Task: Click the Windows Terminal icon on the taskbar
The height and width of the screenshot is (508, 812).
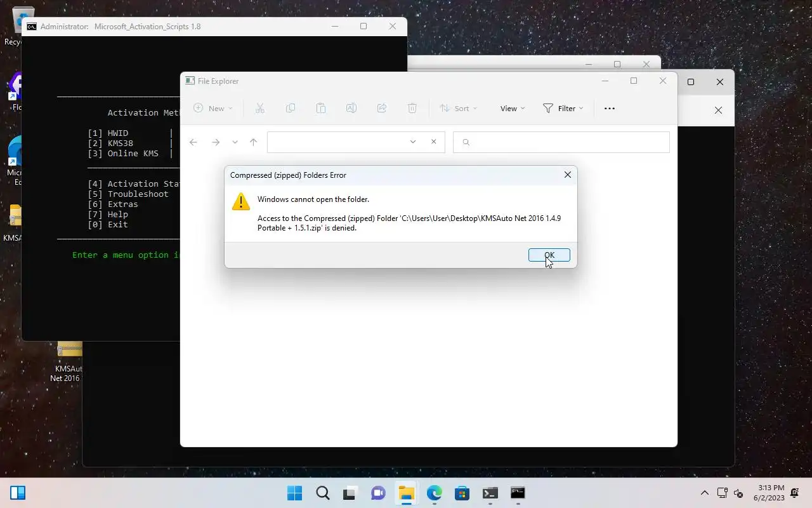Action: (490, 493)
